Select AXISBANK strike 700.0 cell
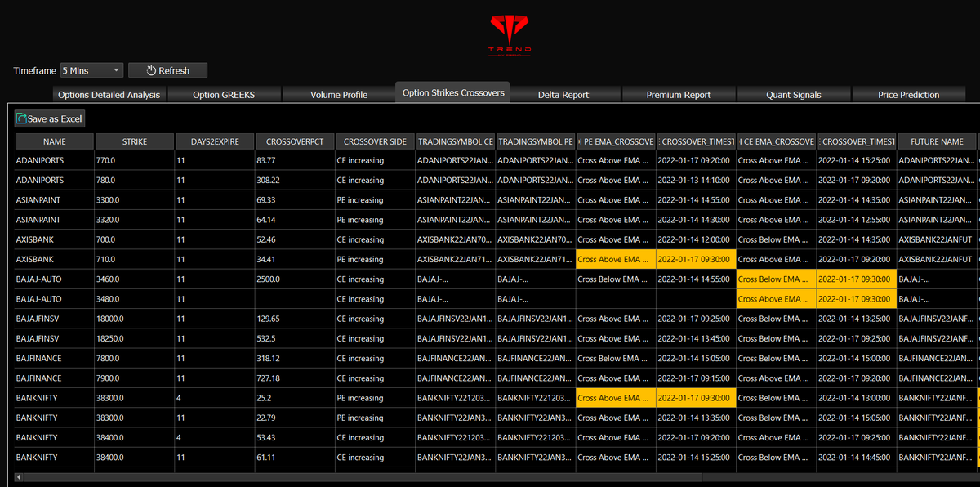This screenshot has height=487, width=980. pyautogui.click(x=135, y=239)
